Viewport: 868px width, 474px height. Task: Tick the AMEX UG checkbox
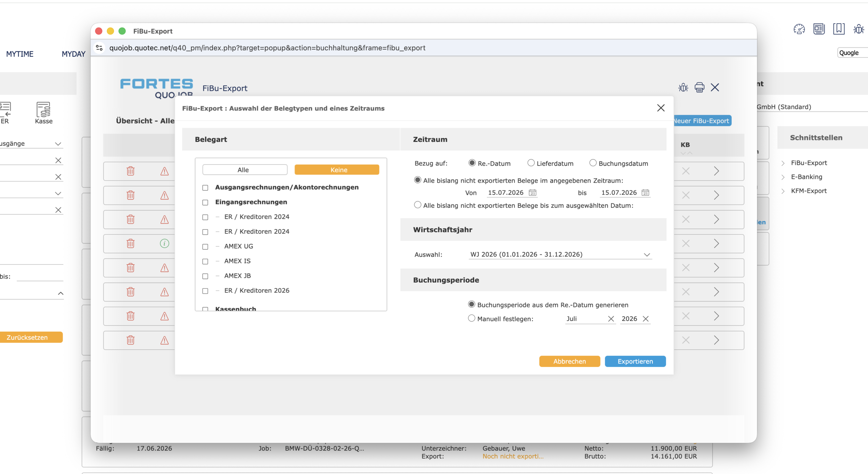[x=205, y=247]
